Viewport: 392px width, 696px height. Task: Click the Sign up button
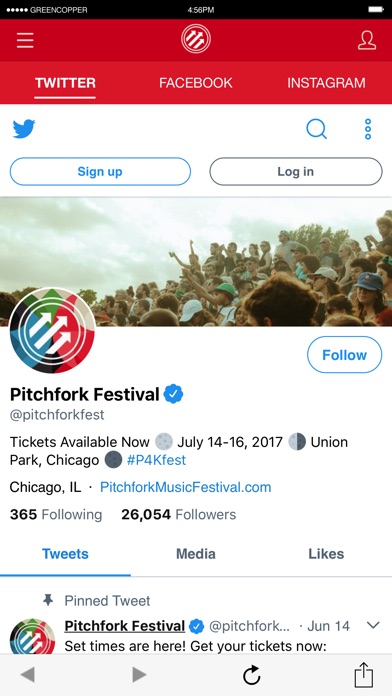coord(100,171)
